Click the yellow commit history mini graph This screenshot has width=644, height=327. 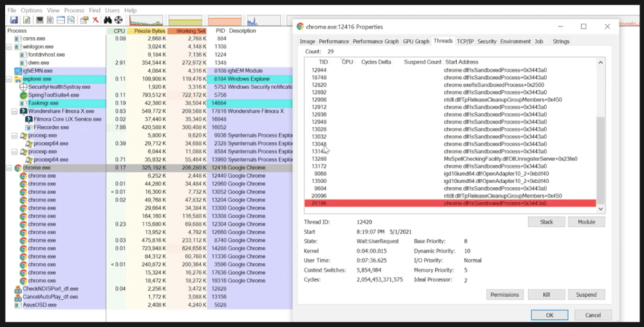185,20
